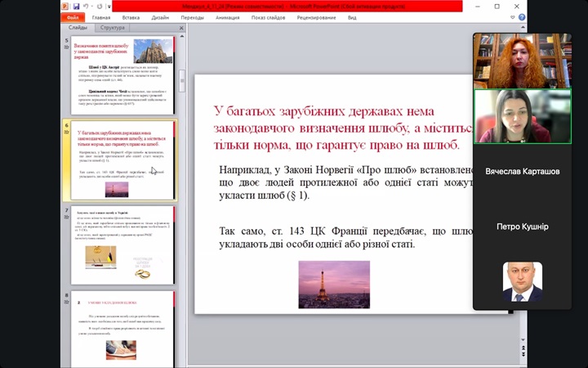Click Петро Кушнір participant tile
The width and height of the screenshot is (588, 368).
tap(523, 227)
